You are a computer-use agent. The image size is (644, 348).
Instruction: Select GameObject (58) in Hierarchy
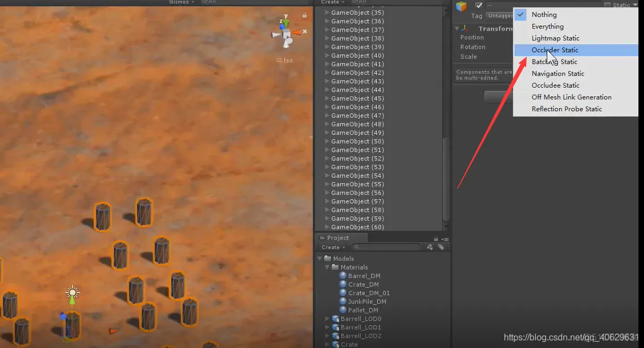tap(358, 210)
